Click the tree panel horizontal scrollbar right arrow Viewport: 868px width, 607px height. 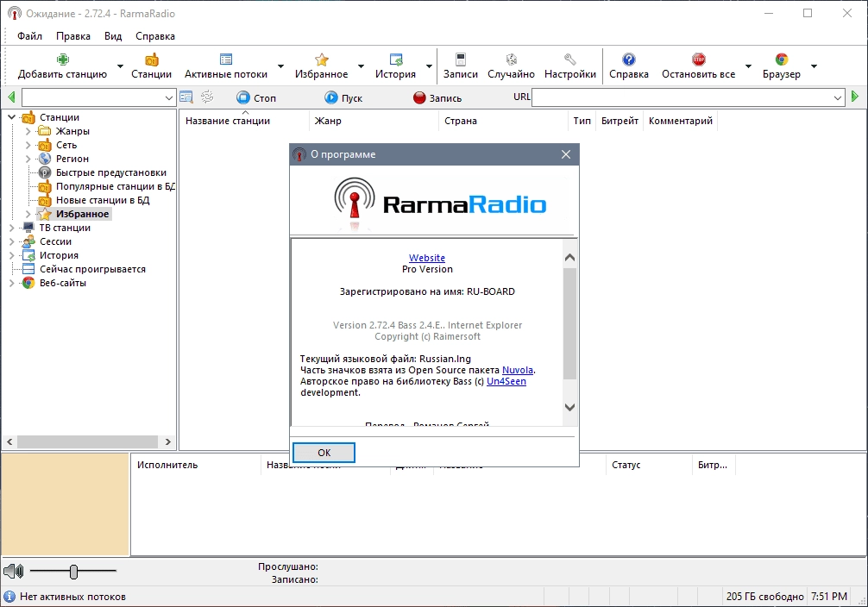pos(168,442)
